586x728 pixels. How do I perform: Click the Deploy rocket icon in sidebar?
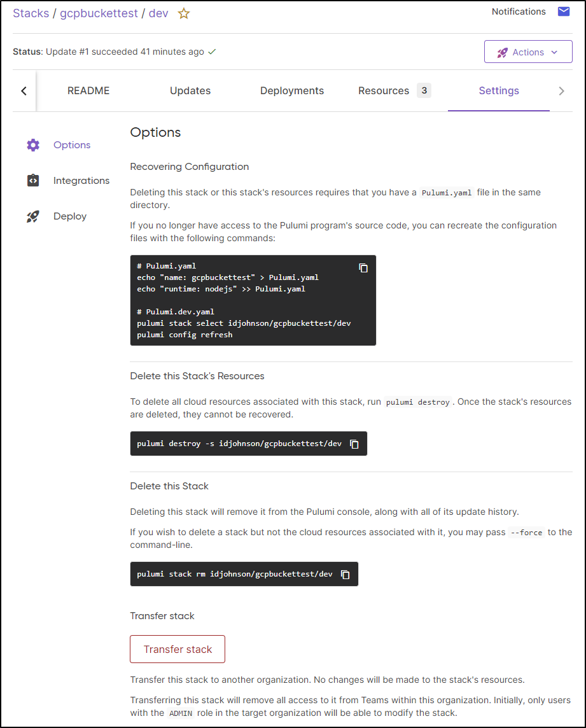[x=33, y=216]
